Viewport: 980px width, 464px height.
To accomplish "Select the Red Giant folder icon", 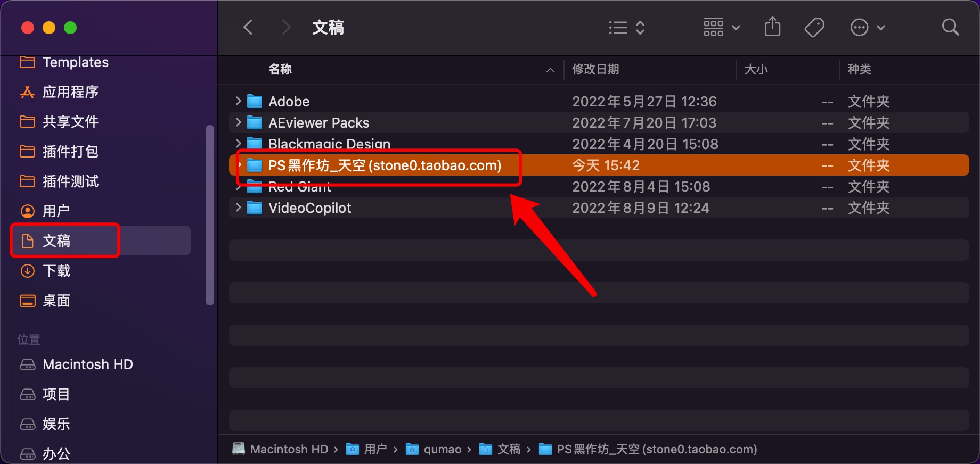I will click(x=255, y=186).
